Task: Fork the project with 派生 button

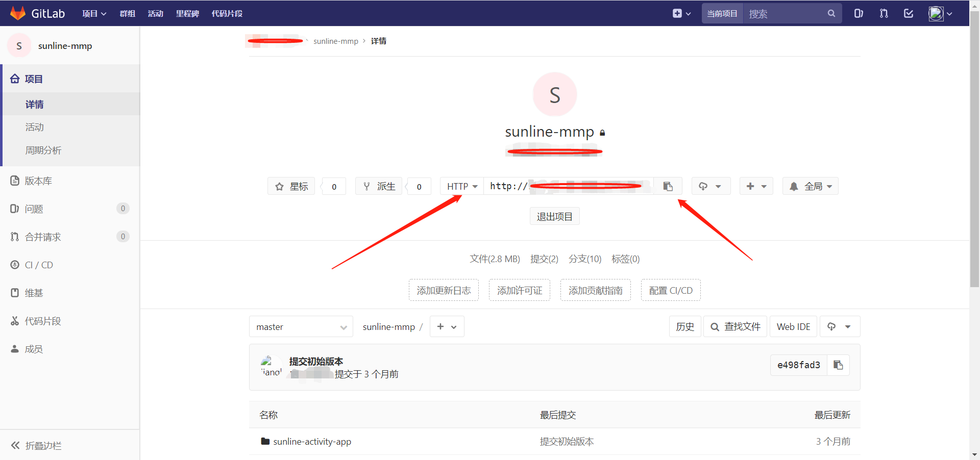Action: point(379,187)
